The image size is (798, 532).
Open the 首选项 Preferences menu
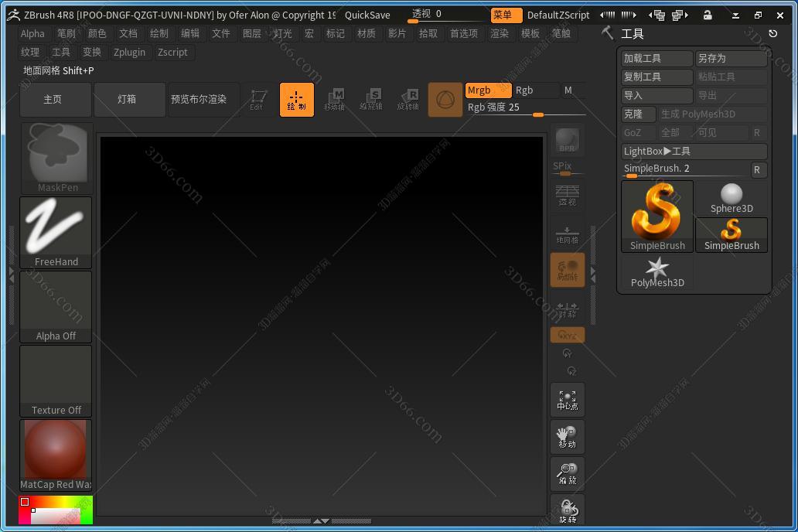pyautogui.click(x=464, y=33)
